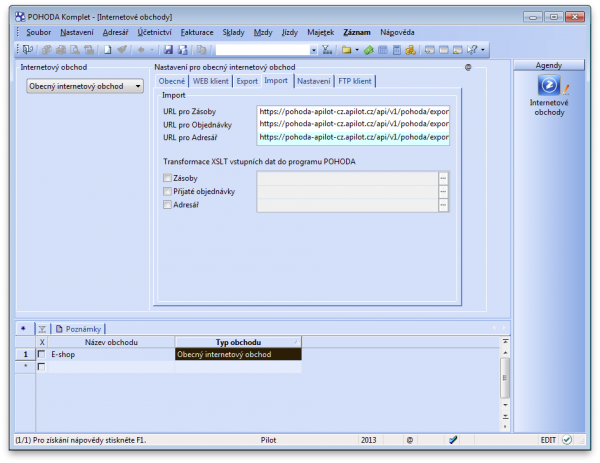
Task: Click browse button for Adresář XSLT file
Action: coord(443,205)
